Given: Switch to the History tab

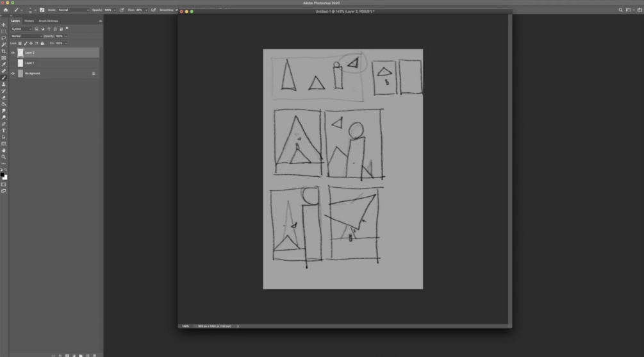Looking at the screenshot, I should click(x=29, y=21).
